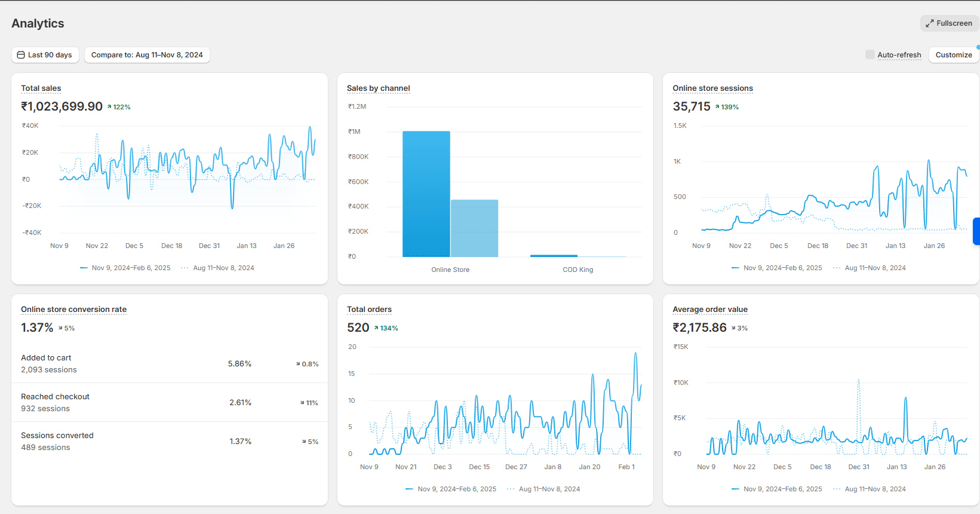Open the Online store conversion rate report

coord(74,310)
